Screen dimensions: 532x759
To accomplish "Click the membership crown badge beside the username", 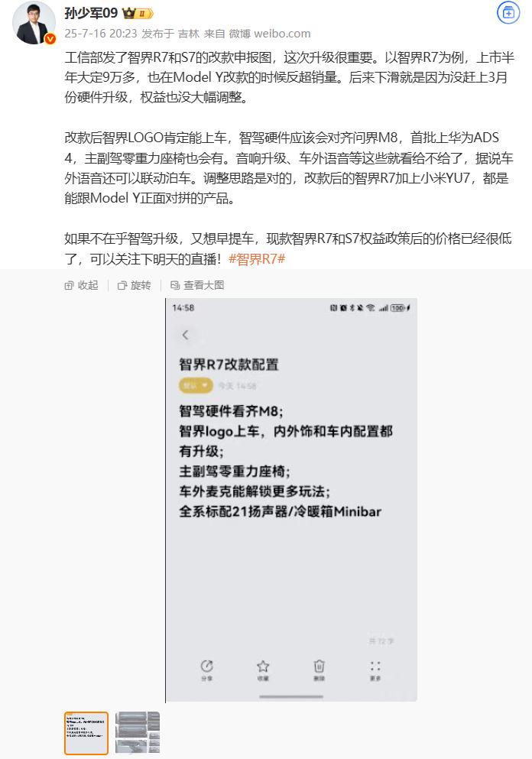I will point(138,13).
